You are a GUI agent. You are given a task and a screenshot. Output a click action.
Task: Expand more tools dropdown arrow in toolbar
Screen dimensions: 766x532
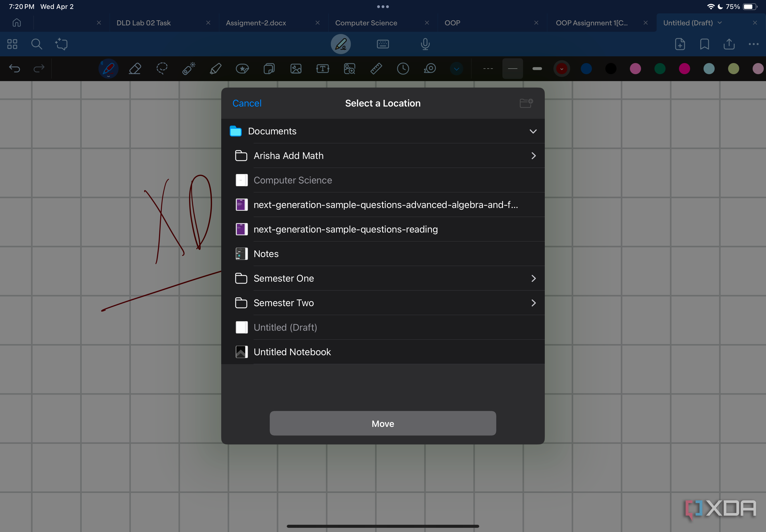(457, 69)
